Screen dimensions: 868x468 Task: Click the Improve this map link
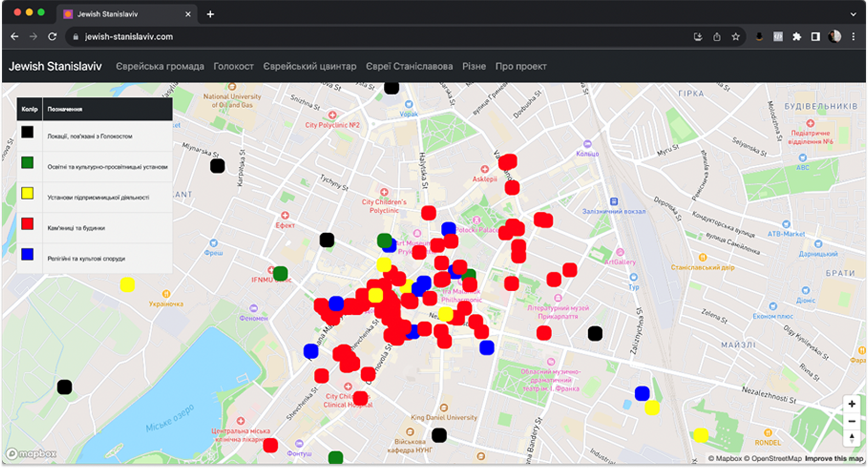(x=833, y=459)
